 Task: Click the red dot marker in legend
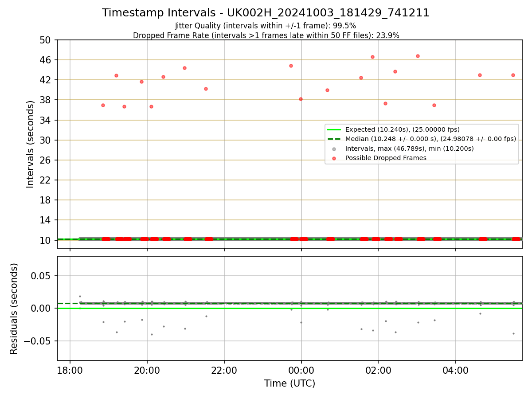coord(334,158)
